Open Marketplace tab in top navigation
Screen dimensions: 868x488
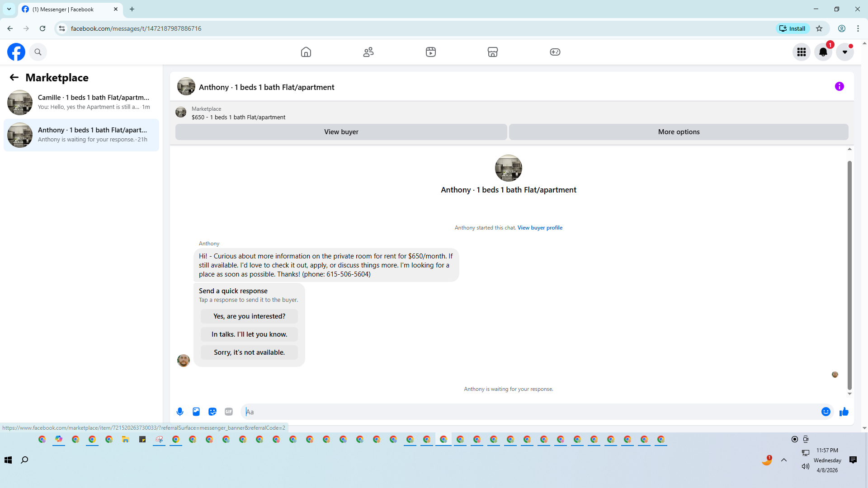coord(493,52)
